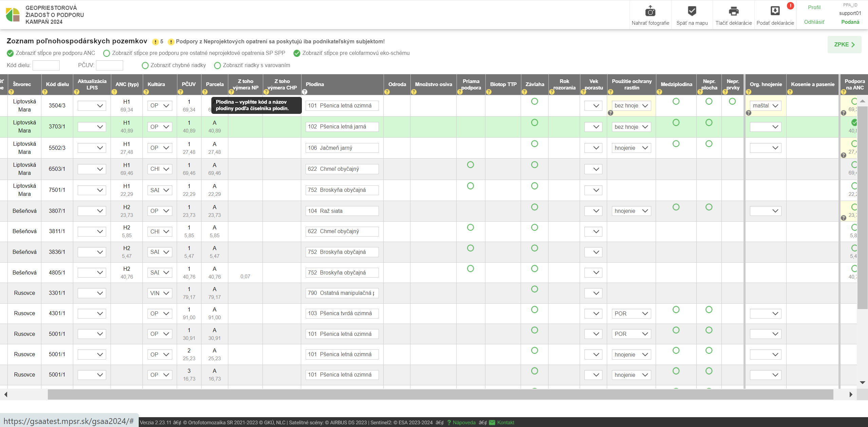Open Vek porastu dropdown for row 3703/1
The height and width of the screenshot is (427, 868).
593,127
